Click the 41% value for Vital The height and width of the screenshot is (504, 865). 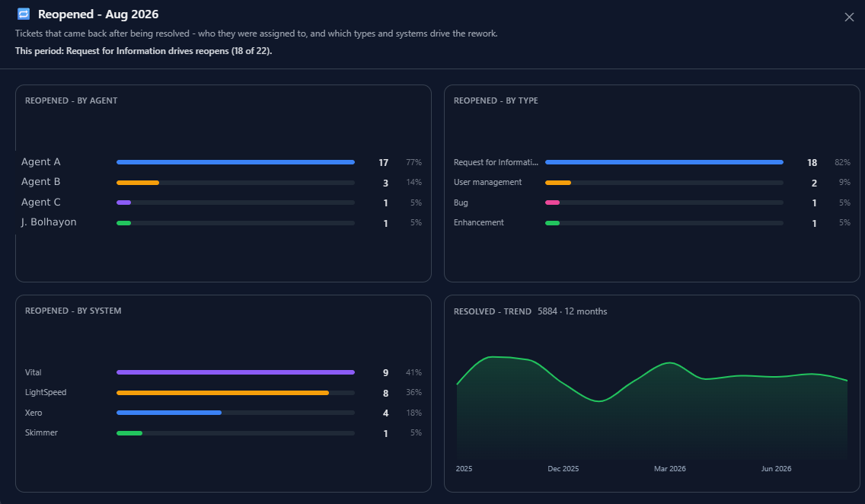pos(413,372)
